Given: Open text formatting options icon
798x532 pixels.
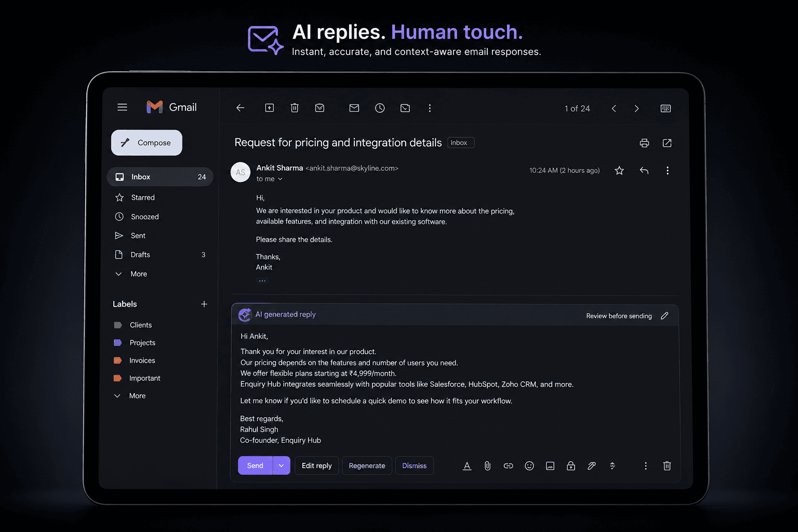Looking at the screenshot, I should click(467, 466).
